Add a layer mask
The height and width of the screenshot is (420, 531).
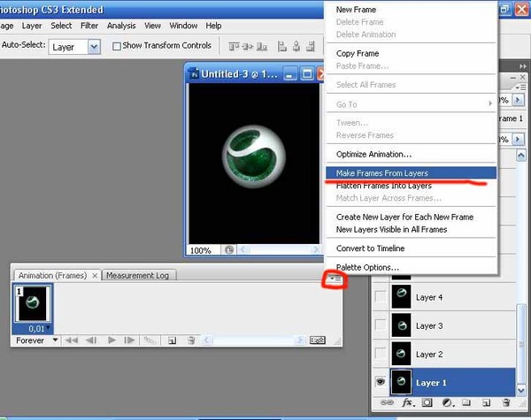427,402
